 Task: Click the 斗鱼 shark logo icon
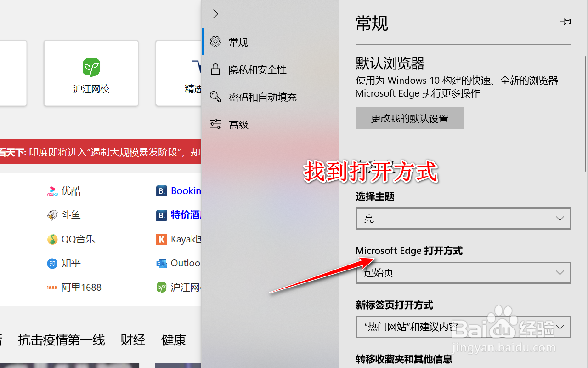[52, 215]
